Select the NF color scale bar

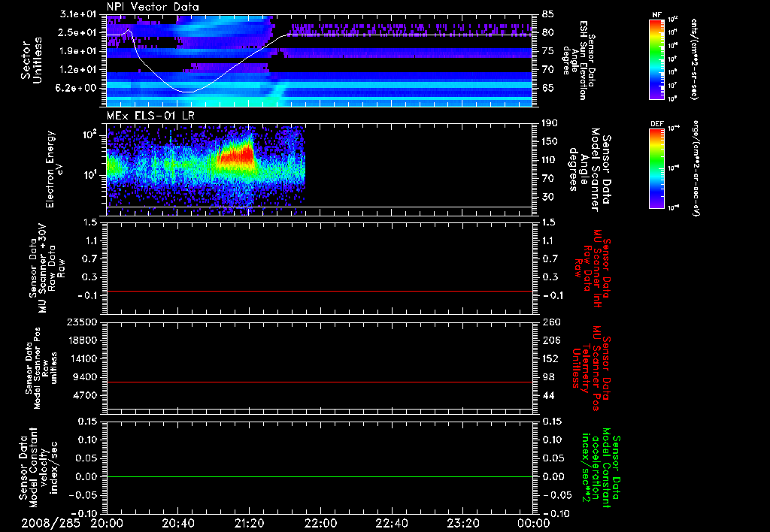click(657, 59)
